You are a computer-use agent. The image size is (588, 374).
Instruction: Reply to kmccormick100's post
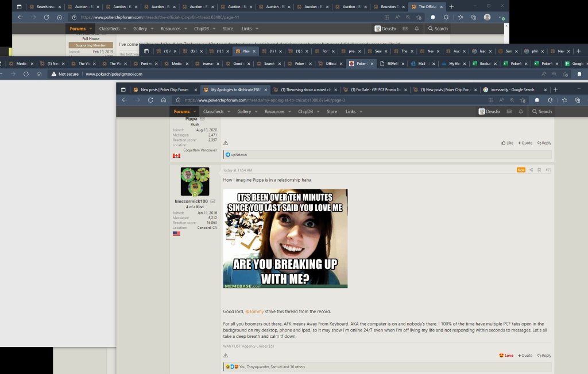pos(544,355)
